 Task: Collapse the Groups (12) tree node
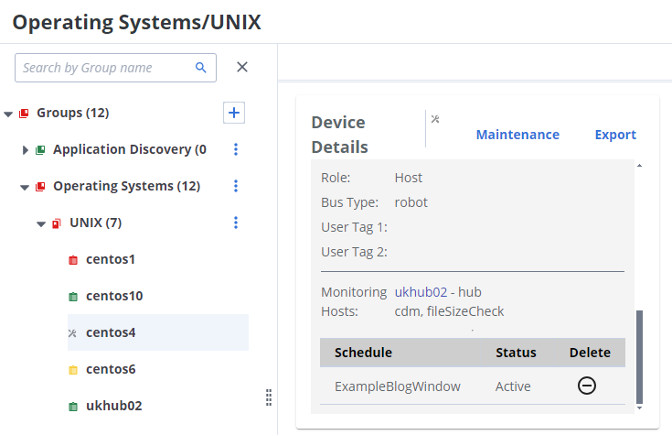click(x=9, y=114)
